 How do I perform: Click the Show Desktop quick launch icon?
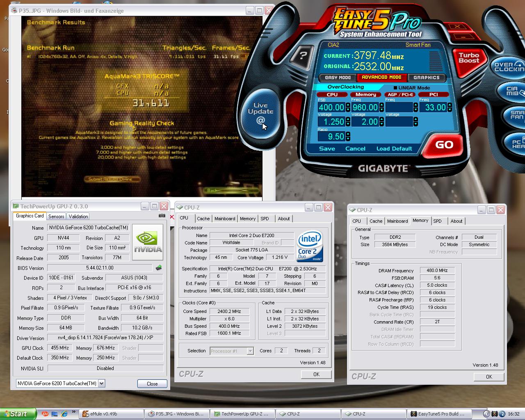click(54, 414)
